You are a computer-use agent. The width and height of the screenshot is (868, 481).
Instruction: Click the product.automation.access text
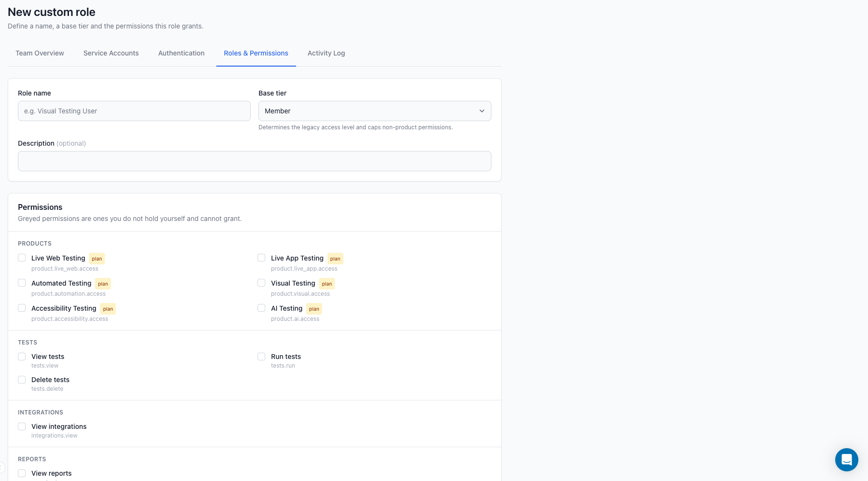(x=68, y=294)
